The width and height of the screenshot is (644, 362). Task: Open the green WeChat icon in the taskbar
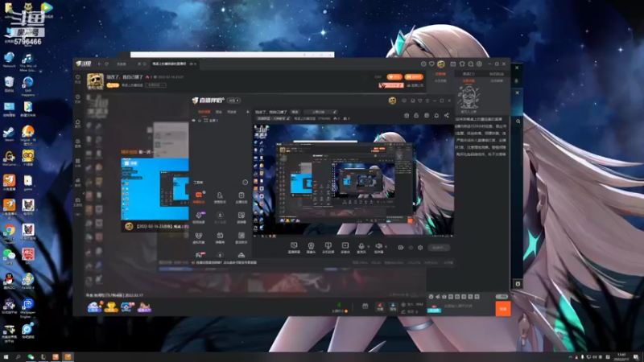pyautogui.click(x=31, y=357)
